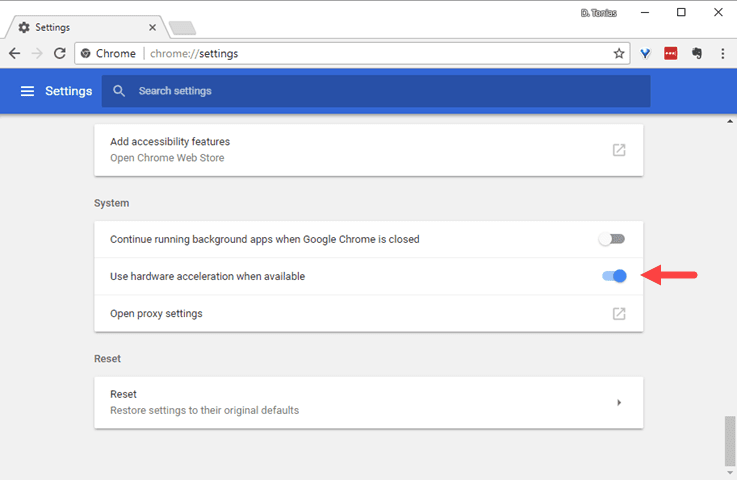The width and height of the screenshot is (737, 480).
Task: Click the Reset section heading
Action: pos(107,359)
